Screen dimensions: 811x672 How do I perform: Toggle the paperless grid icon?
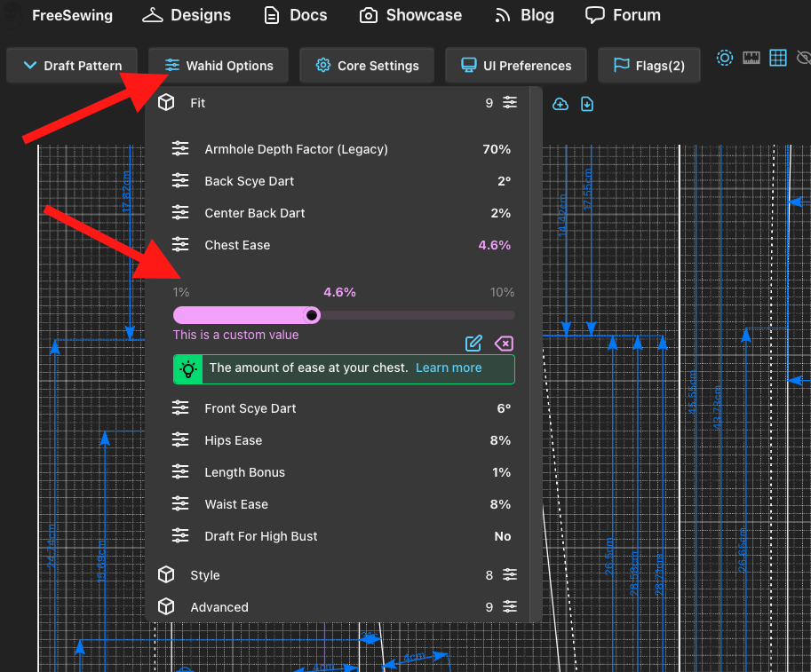tap(778, 58)
